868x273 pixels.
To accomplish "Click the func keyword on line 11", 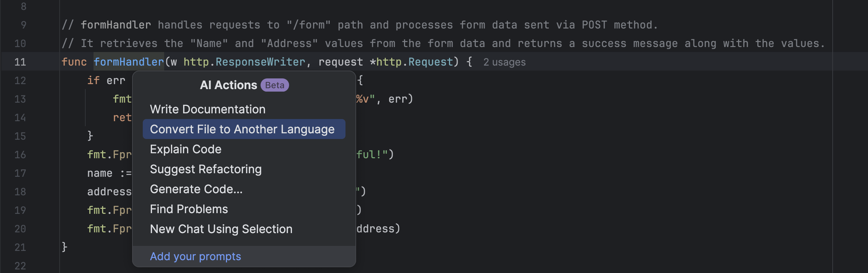I will [74, 62].
